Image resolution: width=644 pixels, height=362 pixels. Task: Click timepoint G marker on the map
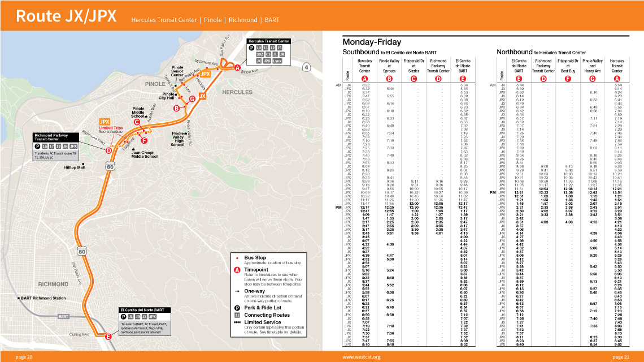192,98
